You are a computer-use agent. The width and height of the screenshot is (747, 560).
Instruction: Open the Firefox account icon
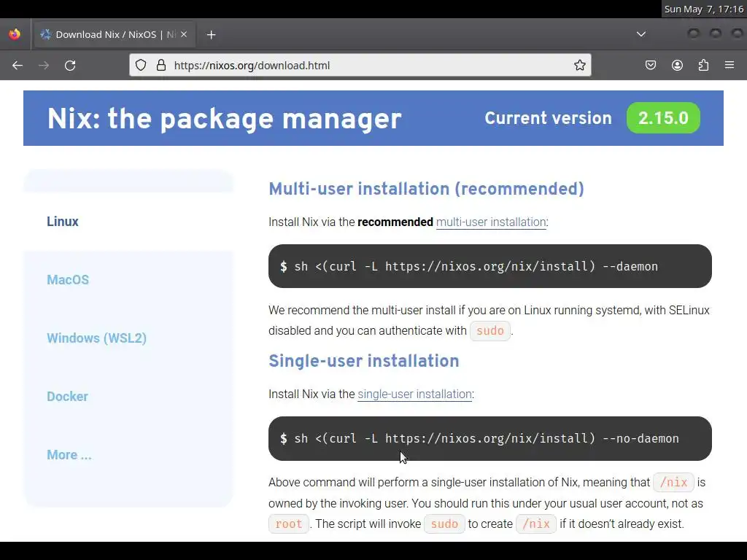pyautogui.click(x=677, y=66)
